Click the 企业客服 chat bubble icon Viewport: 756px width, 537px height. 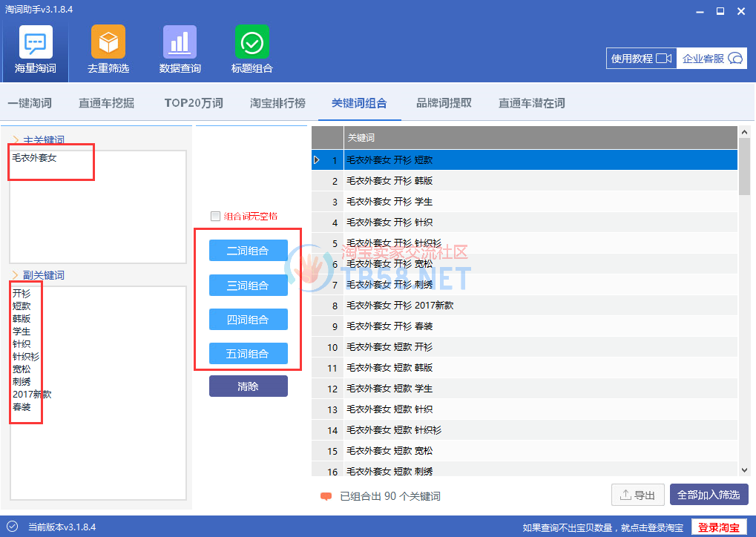pos(735,59)
